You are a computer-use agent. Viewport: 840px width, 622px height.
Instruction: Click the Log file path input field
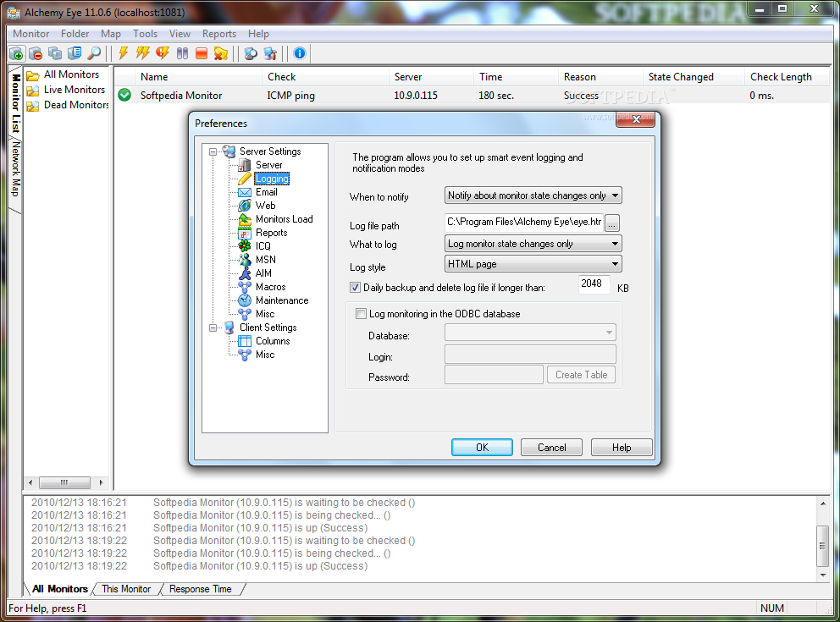click(524, 222)
